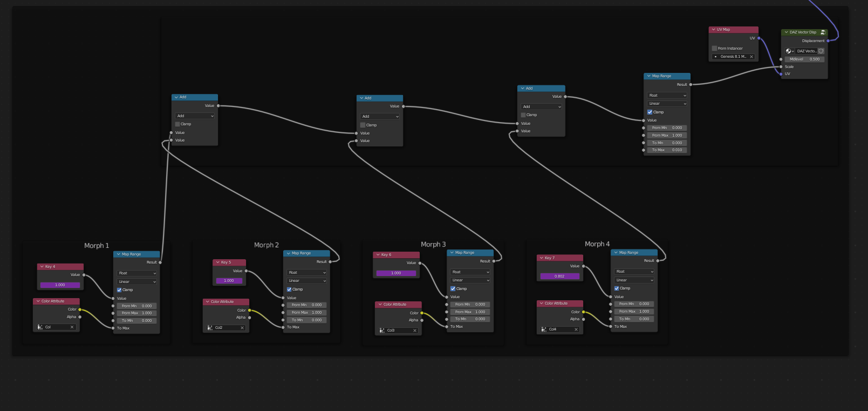Open the Float data type dropdown in Morph 1
868x411 pixels.
click(137, 273)
